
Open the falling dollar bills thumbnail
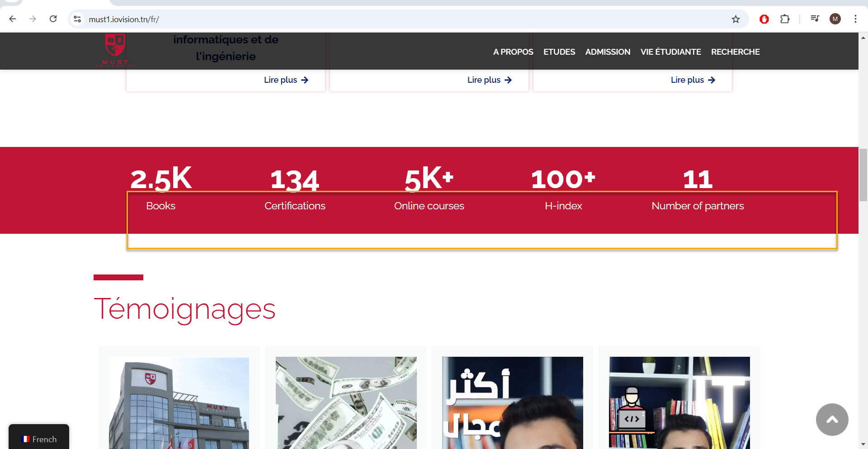(x=346, y=403)
